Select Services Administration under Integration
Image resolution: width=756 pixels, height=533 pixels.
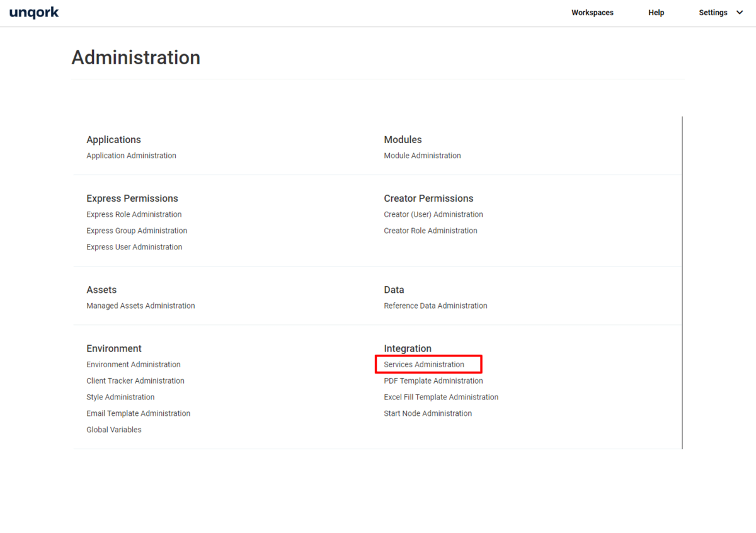424,364
